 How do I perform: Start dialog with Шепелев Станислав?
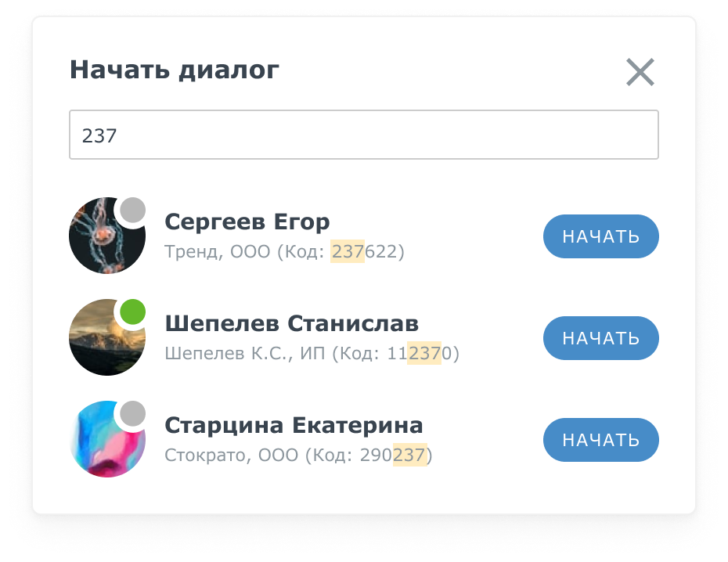pyautogui.click(x=600, y=338)
